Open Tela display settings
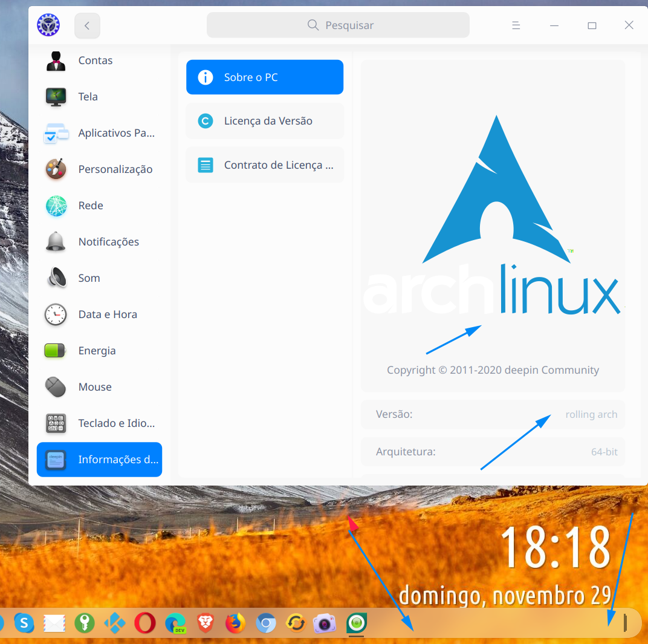This screenshot has height=644, width=648. click(x=88, y=97)
